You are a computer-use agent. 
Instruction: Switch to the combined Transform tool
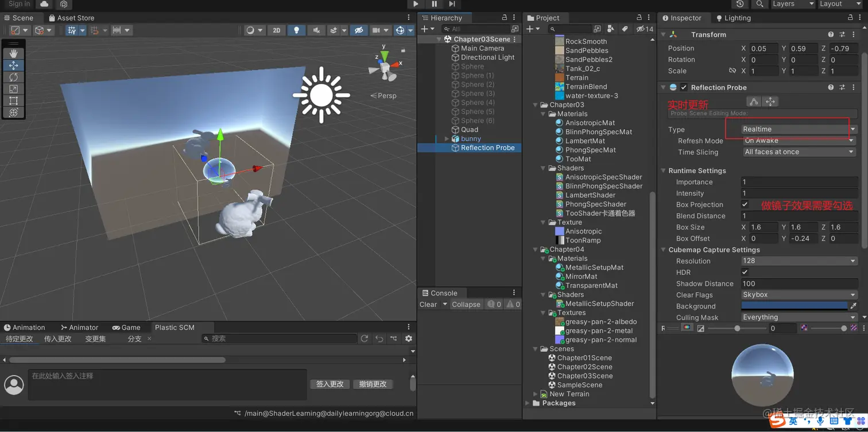13,112
